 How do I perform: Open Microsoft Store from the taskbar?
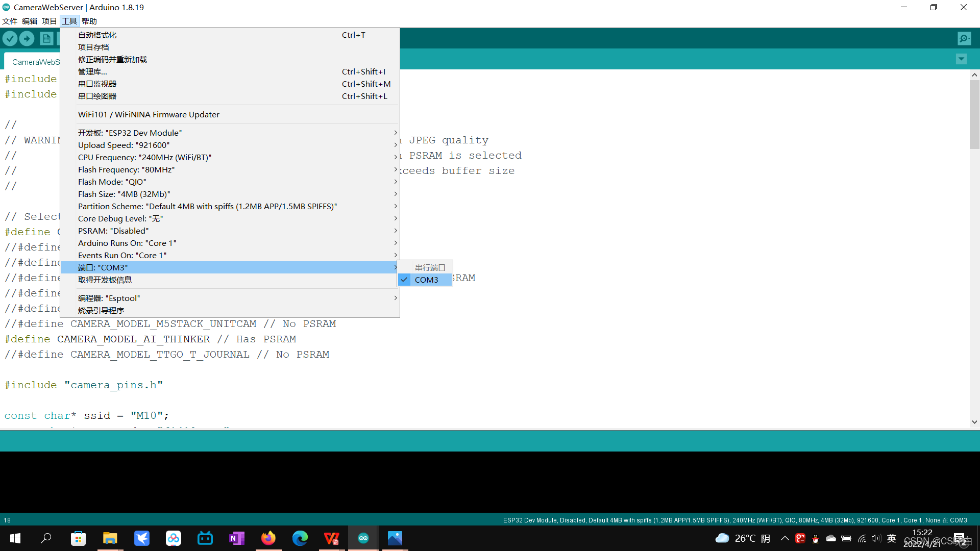[x=78, y=538]
